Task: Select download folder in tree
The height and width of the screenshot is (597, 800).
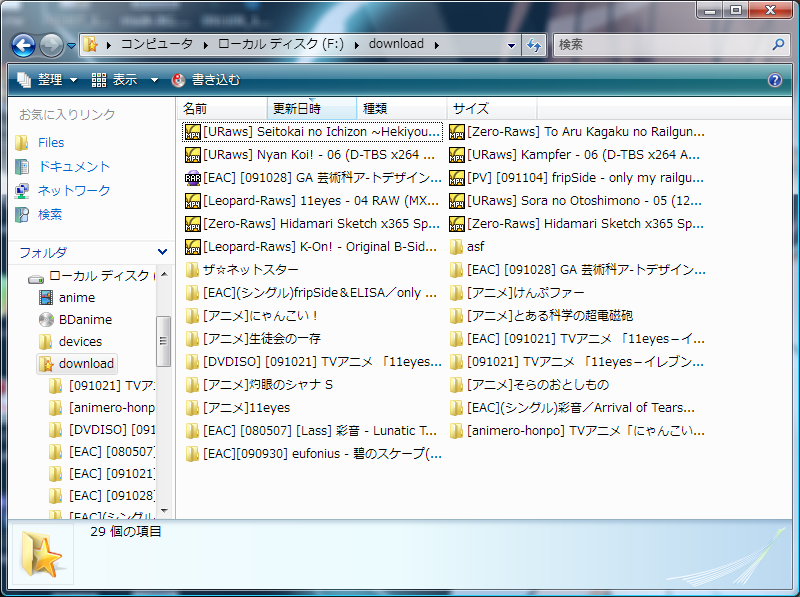Action: click(x=77, y=364)
